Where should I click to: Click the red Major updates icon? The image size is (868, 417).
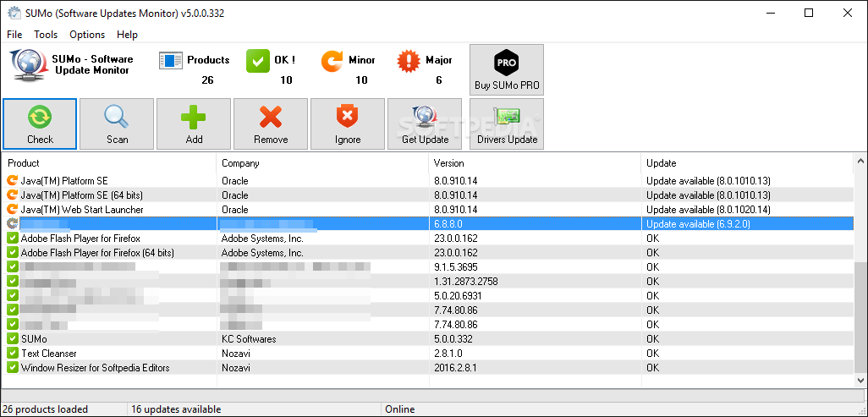coord(409,60)
